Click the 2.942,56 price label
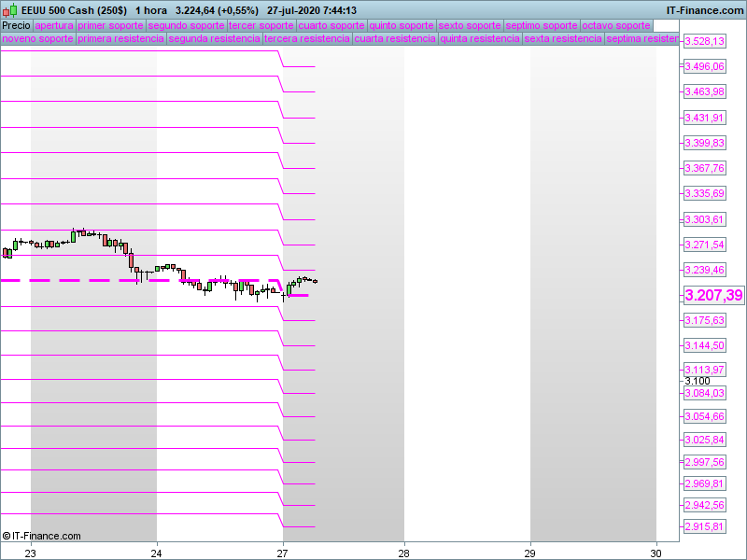This screenshot has height=560, width=747. [x=705, y=505]
